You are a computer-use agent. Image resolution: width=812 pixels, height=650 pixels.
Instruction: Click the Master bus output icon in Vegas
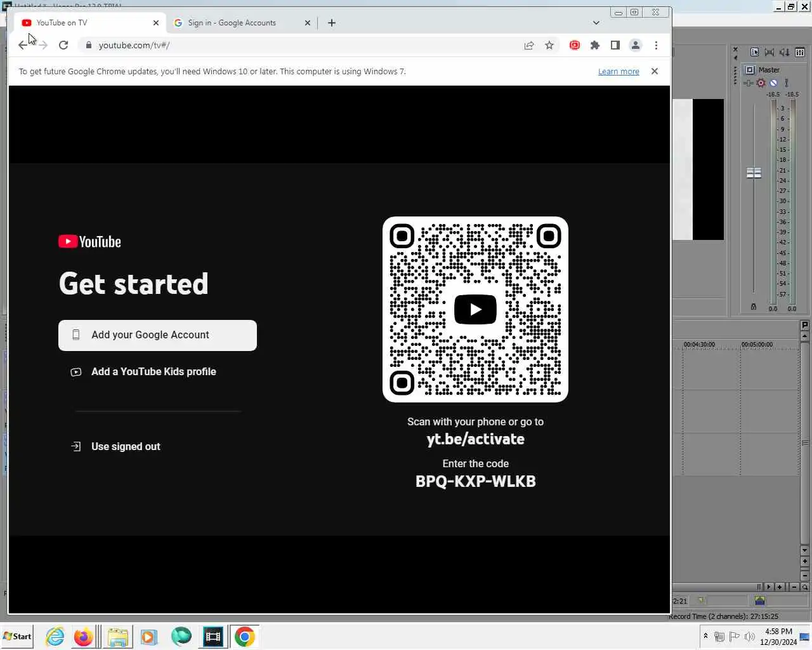tap(750, 70)
